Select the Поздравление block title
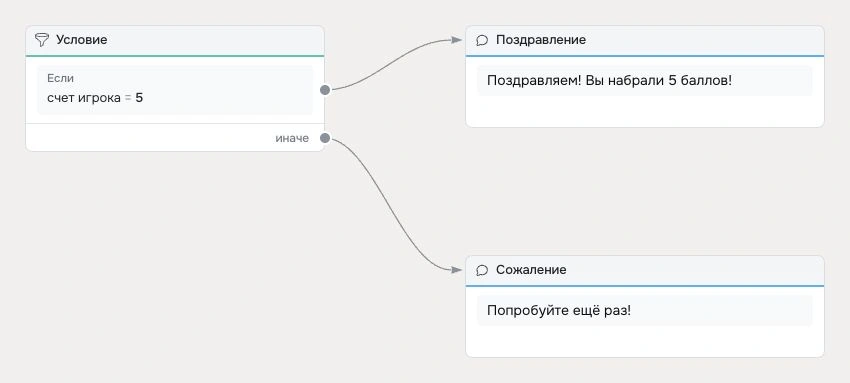Image resolution: width=850 pixels, height=383 pixels. (540, 40)
